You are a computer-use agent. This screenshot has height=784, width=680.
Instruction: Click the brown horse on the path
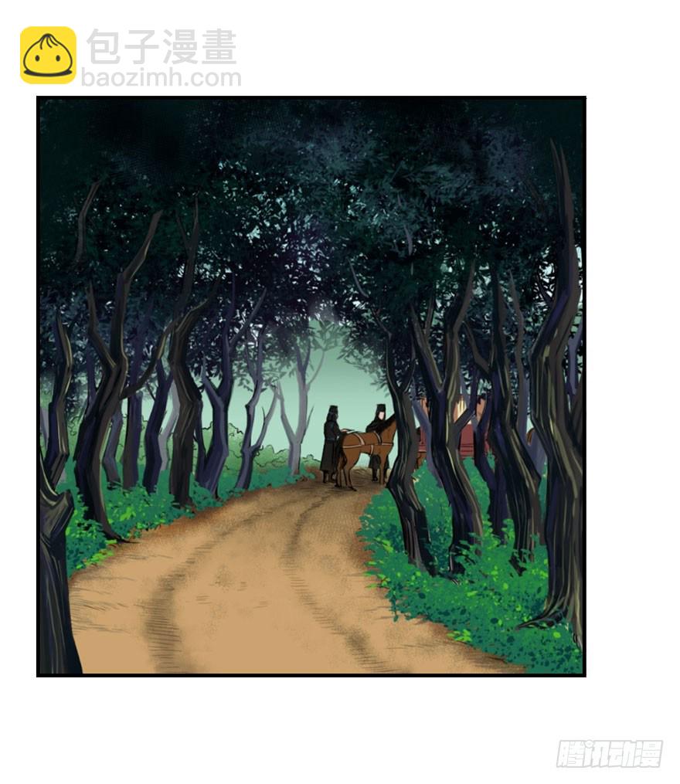point(365,451)
